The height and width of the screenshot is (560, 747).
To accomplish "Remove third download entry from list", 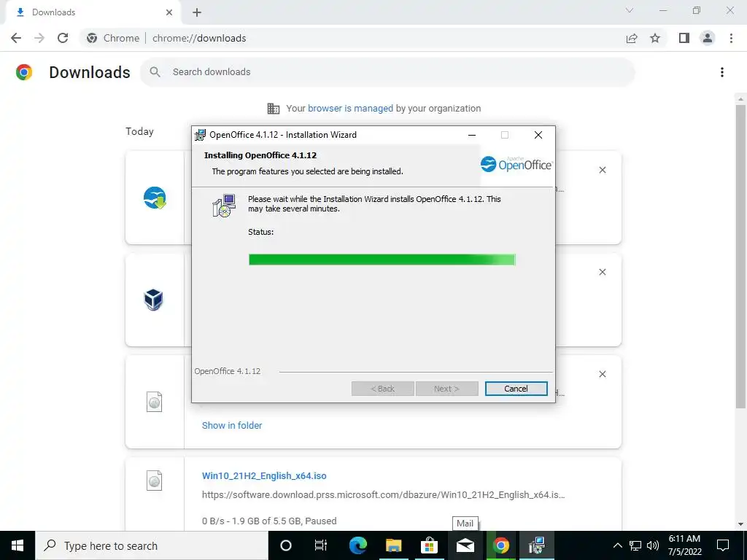I will (602, 374).
